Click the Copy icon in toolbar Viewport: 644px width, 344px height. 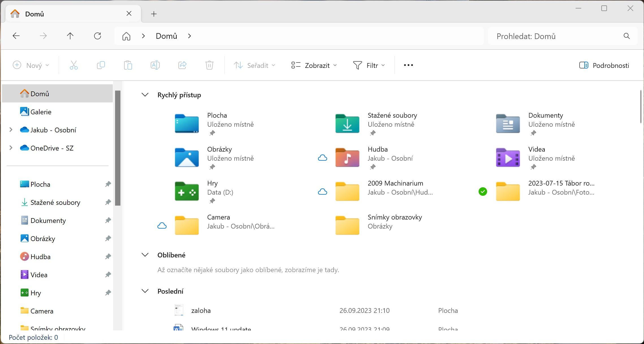101,65
